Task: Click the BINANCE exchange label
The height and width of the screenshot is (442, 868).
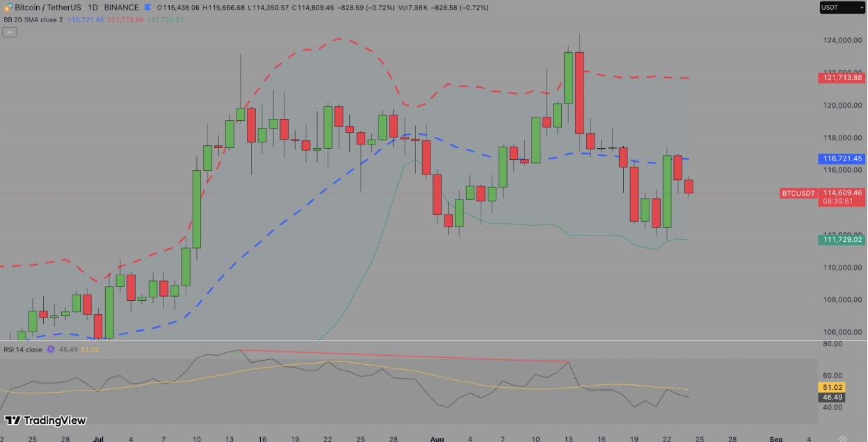Action: (x=121, y=8)
